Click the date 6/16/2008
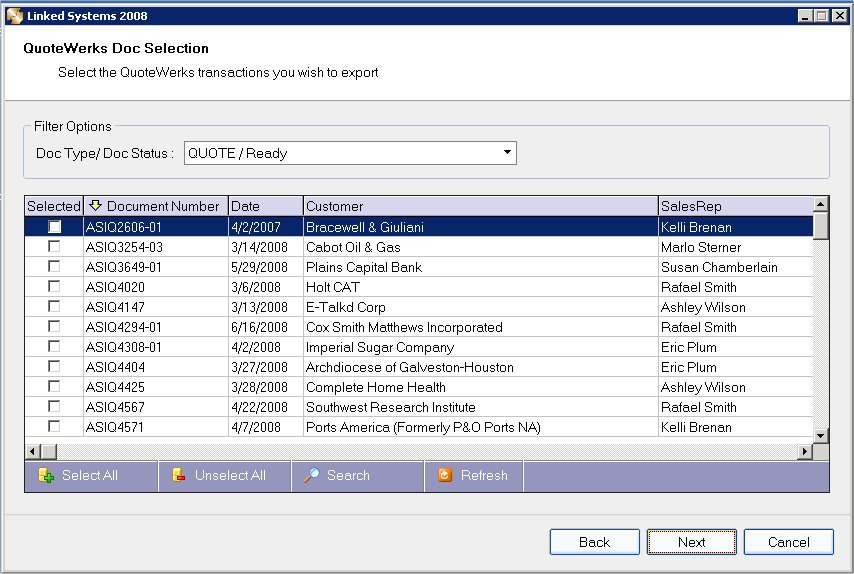This screenshot has width=854, height=574. (x=259, y=327)
